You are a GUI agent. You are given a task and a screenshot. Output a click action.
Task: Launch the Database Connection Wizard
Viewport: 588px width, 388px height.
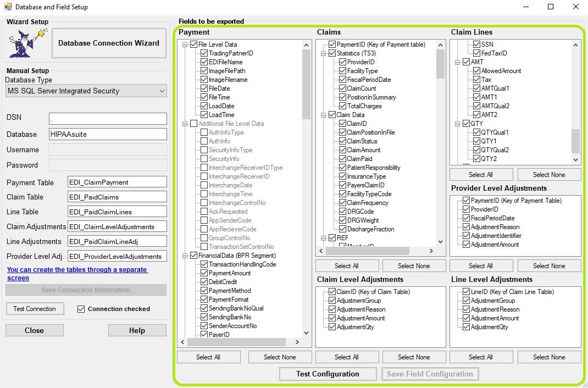pyautogui.click(x=109, y=43)
